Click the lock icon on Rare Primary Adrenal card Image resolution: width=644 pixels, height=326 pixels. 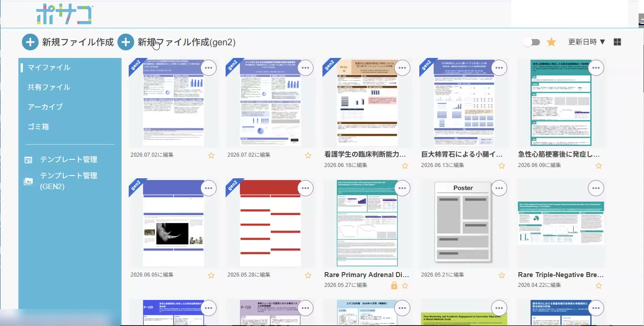[394, 285]
